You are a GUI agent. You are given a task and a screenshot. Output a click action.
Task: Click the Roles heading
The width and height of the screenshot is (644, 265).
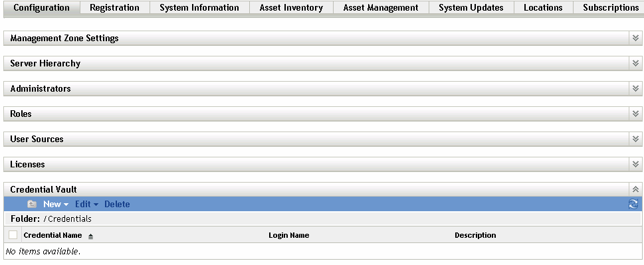click(21, 114)
